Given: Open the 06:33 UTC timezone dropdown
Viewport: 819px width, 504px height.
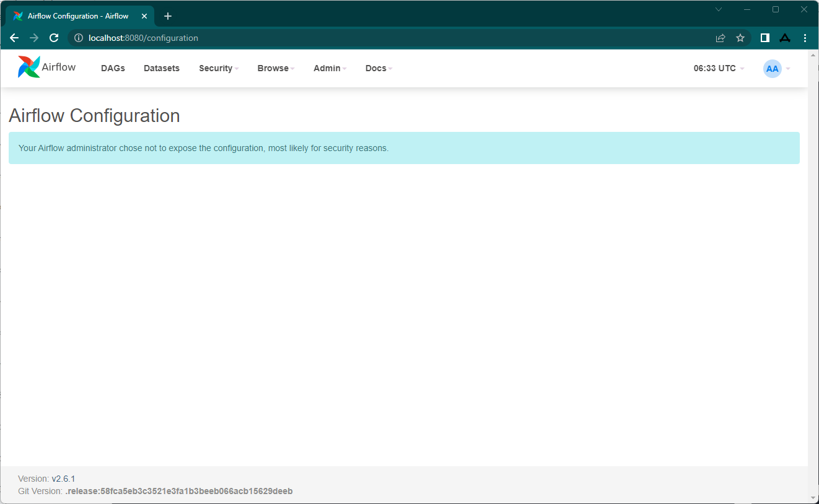Looking at the screenshot, I should point(719,68).
